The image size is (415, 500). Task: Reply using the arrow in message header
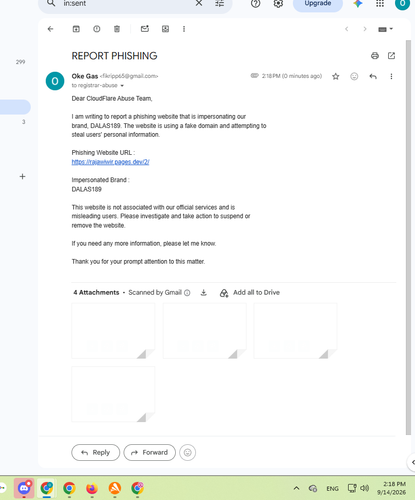pyautogui.click(x=373, y=77)
